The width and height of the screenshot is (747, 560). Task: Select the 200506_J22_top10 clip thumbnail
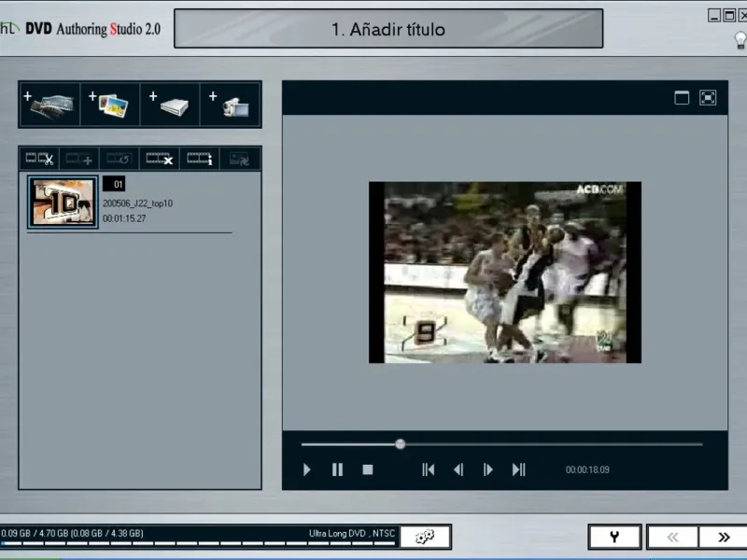[63, 203]
